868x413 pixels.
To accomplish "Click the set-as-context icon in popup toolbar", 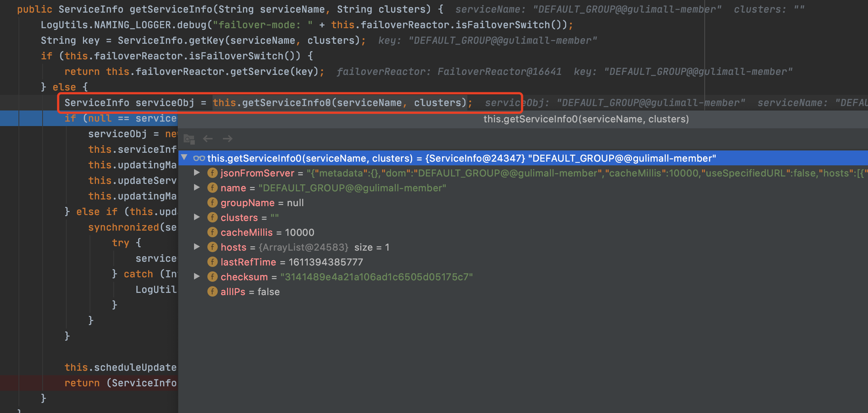I will (189, 139).
